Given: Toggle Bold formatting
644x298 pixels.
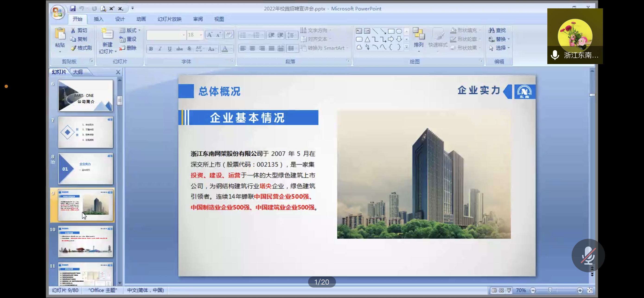Looking at the screenshot, I should pyautogui.click(x=151, y=49).
